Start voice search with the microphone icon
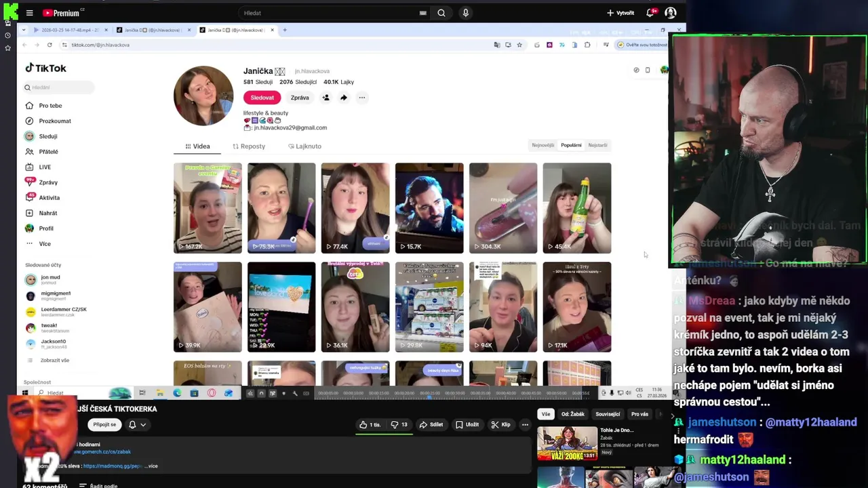 465,13
